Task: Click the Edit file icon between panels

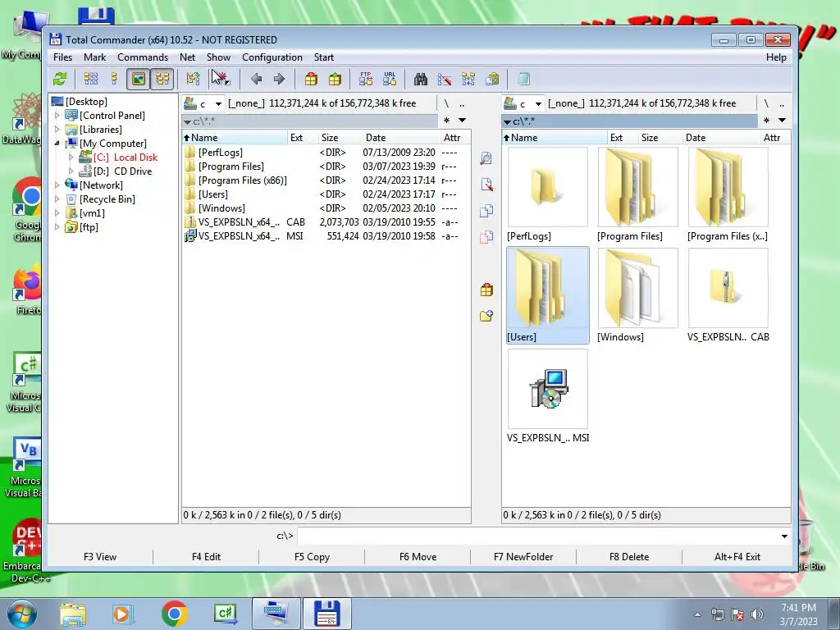Action: click(486, 185)
